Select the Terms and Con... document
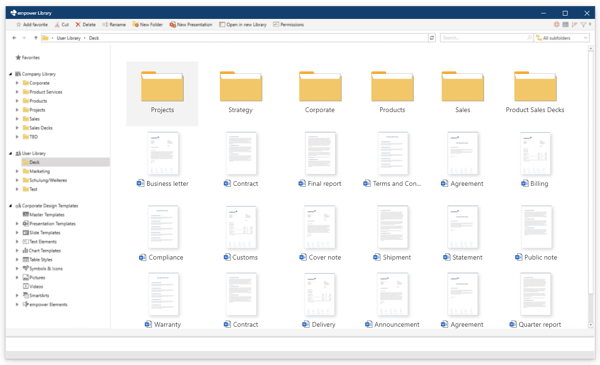This screenshot has height=365, width=600. [x=392, y=160]
